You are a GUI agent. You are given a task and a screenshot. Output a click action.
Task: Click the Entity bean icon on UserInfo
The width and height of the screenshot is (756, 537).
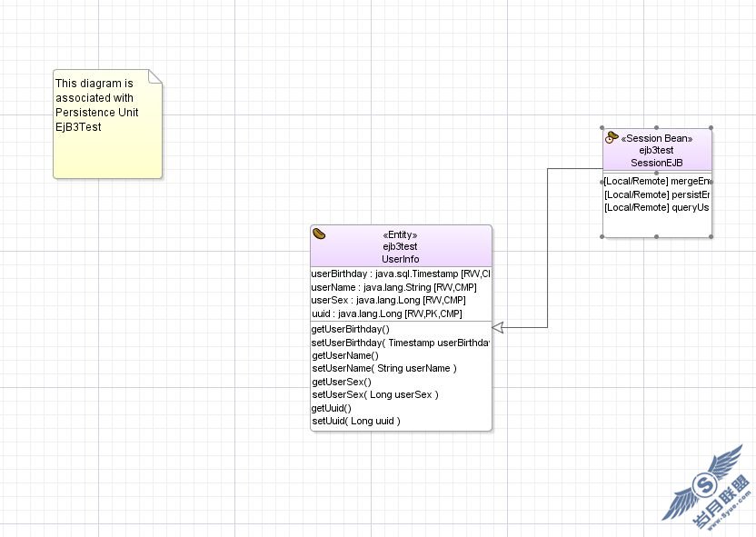click(x=319, y=234)
